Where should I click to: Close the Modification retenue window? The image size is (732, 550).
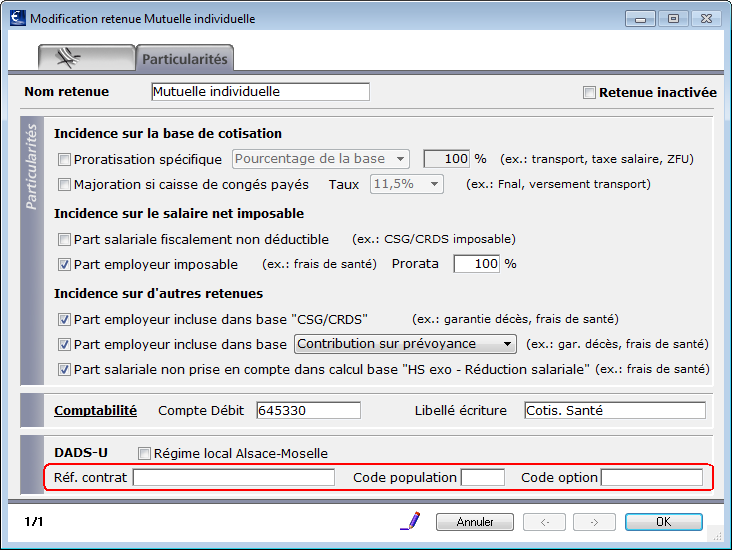coord(706,19)
